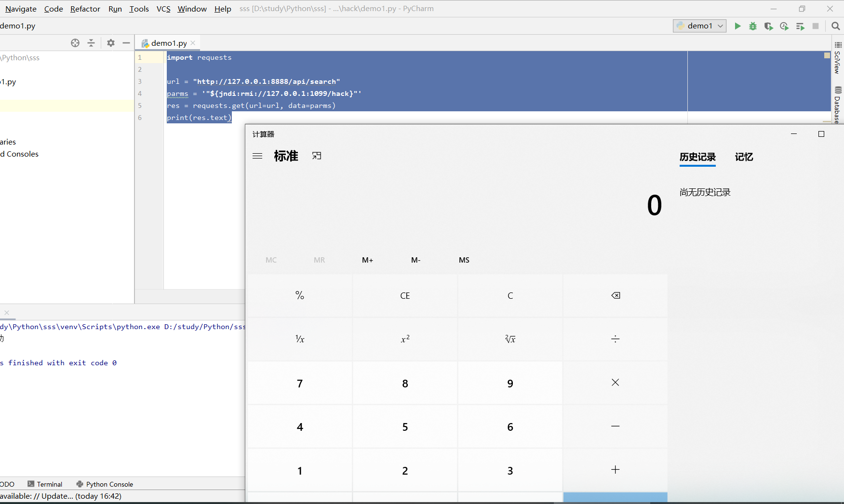
Task: Run demo1 with coverage
Action: point(768,26)
